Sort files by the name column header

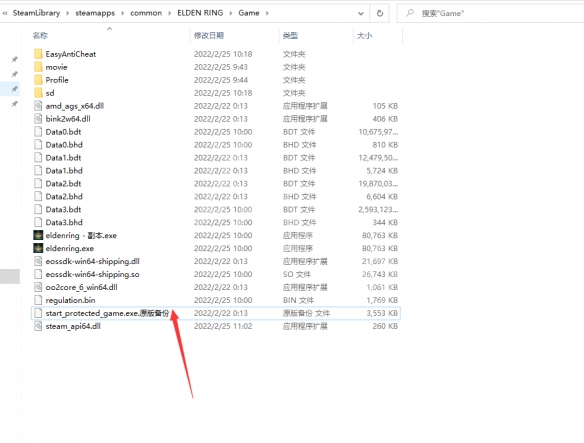(40, 35)
